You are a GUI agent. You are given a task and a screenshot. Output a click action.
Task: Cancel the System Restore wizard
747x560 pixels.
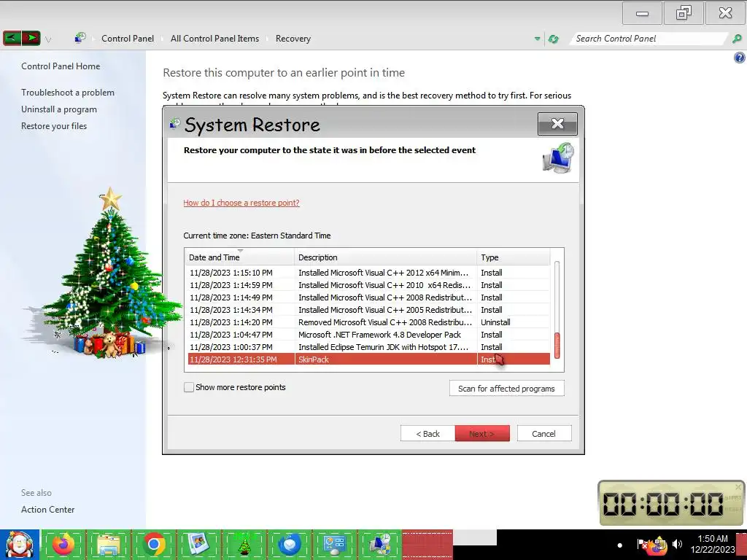(544, 434)
